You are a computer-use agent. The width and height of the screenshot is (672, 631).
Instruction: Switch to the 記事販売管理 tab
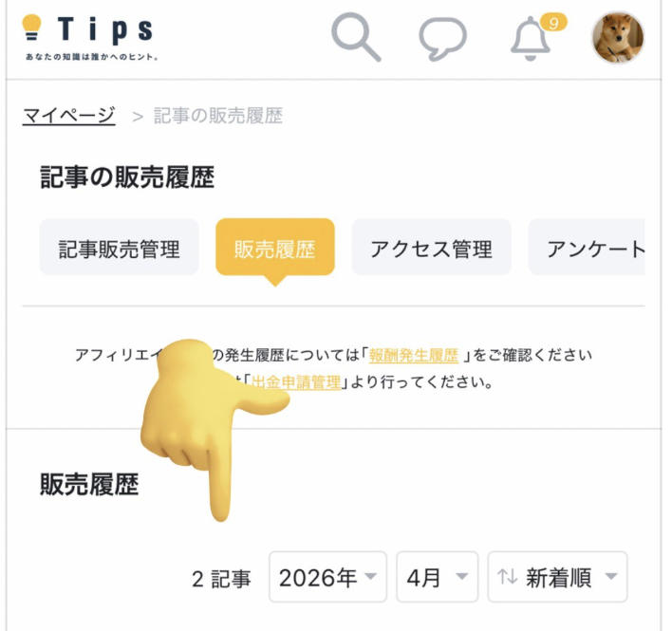point(120,247)
